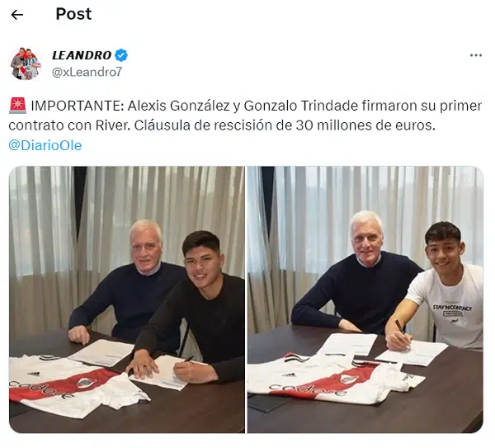Click the LEANDRO display name
This screenshot has height=448, width=495.
click(x=82, y=55)
